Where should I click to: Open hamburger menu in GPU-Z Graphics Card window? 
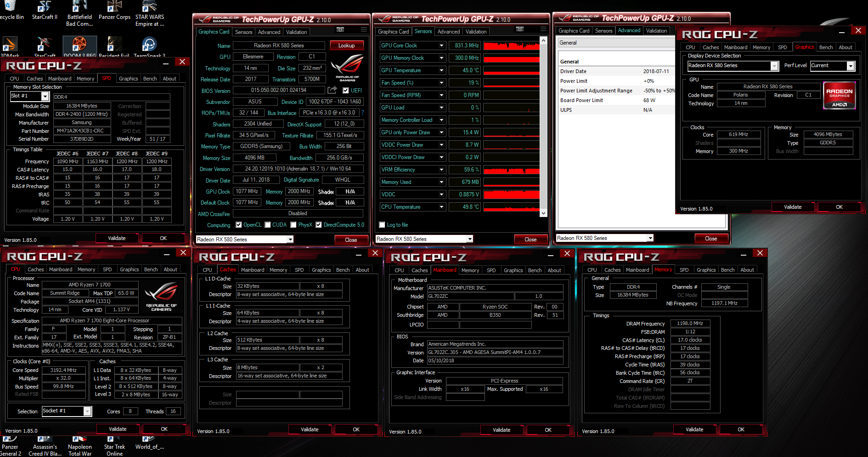[364, 29]
